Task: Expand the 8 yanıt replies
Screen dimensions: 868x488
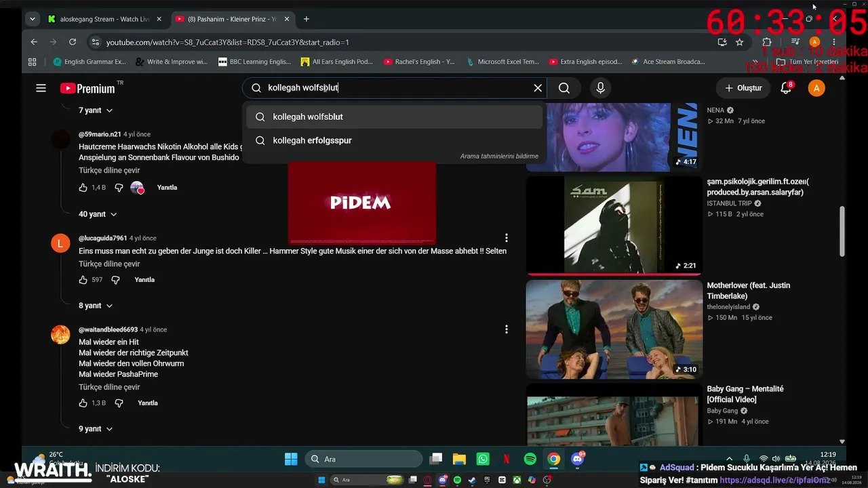Action: [x=96, y=306]
